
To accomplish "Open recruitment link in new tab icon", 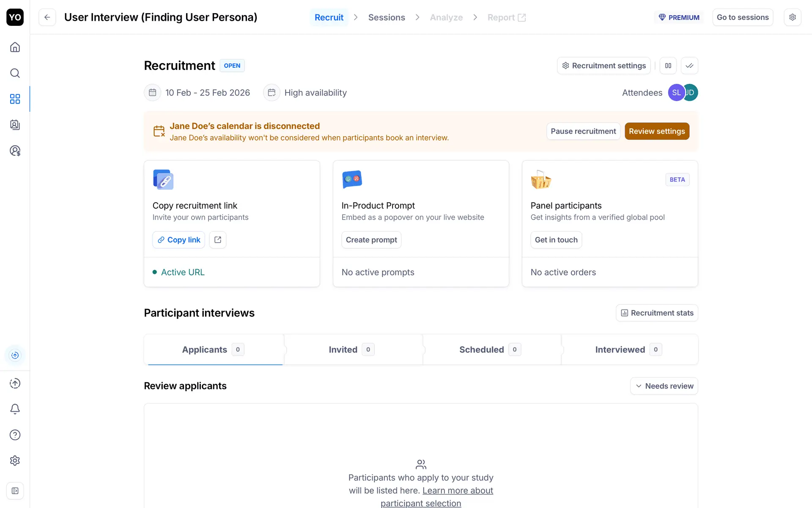I will pyautogui.click(x=218, y=240).
